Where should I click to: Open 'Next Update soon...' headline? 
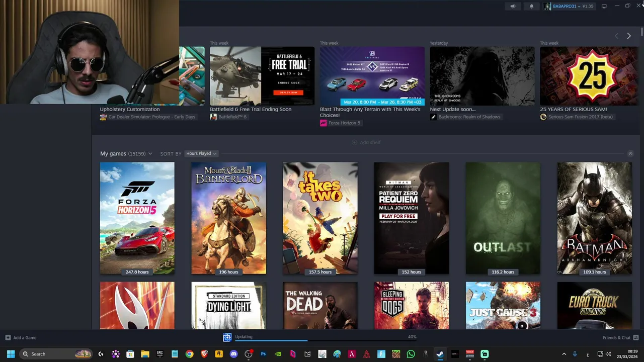(x=453, y=109)
